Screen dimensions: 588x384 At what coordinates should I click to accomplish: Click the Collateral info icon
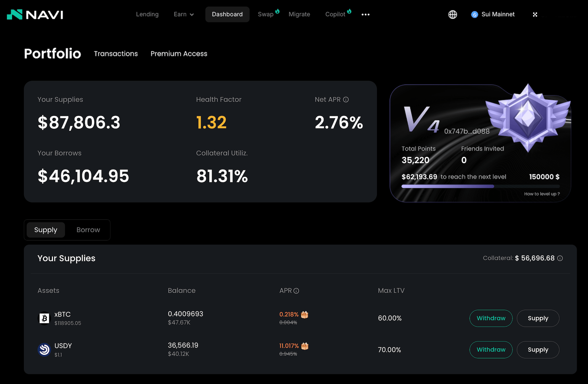(560, 258)
